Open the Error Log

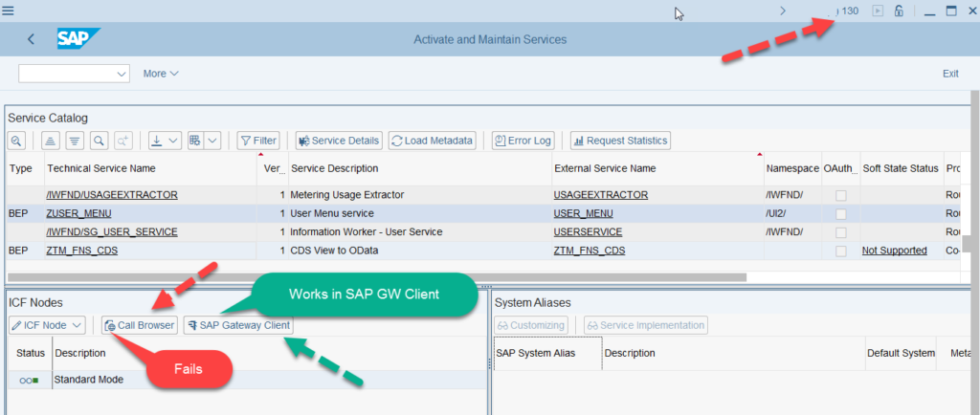tap(523, 141)
